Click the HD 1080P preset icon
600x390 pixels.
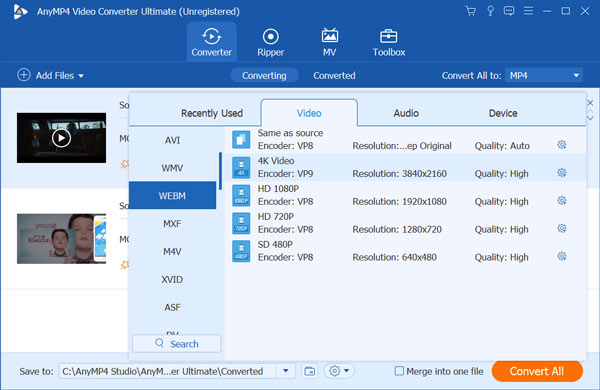[x=241, y=196]
